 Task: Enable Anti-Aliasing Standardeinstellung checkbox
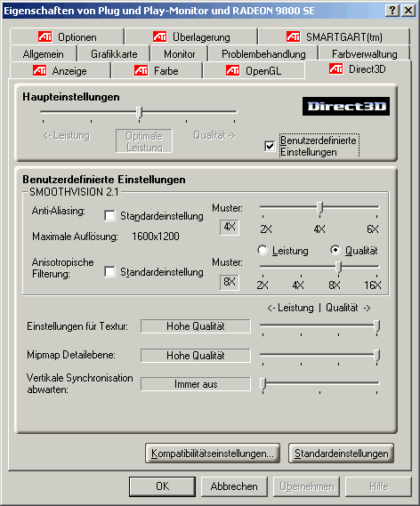coord(109,215)
